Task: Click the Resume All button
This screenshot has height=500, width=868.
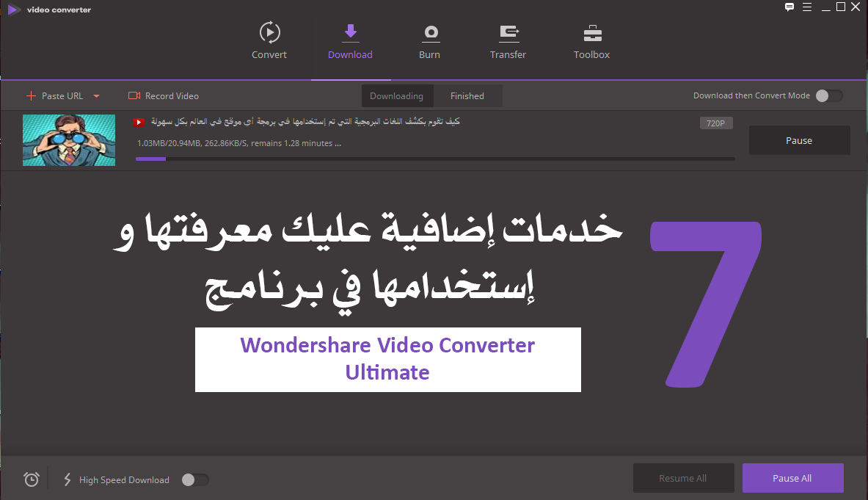Action: tap(683, 478)
